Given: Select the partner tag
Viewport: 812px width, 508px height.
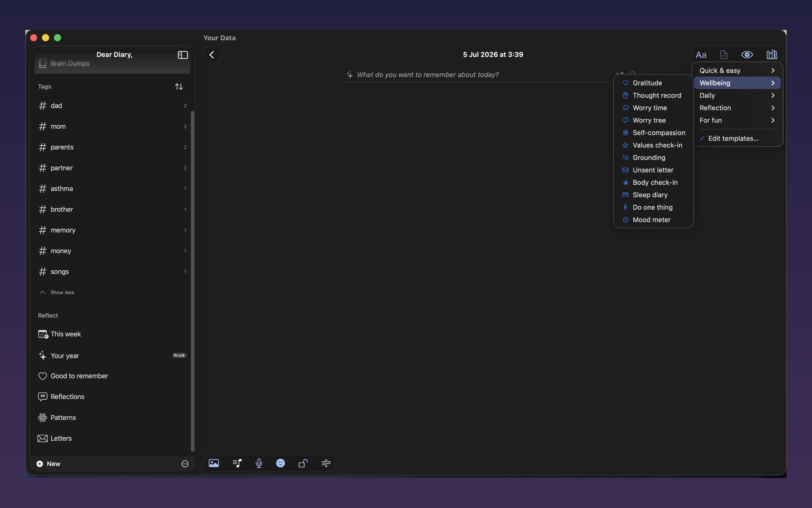Looking at the screenshot, I should point(112,168).
